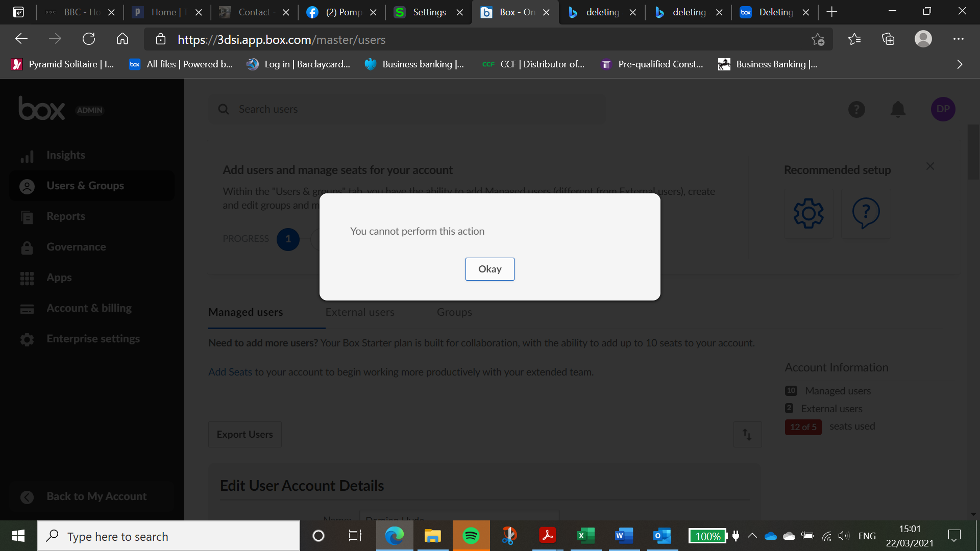Viewport: 980px width, 551px height.
Task: Go back with the browser back arrow
Action: coord(21,39)
